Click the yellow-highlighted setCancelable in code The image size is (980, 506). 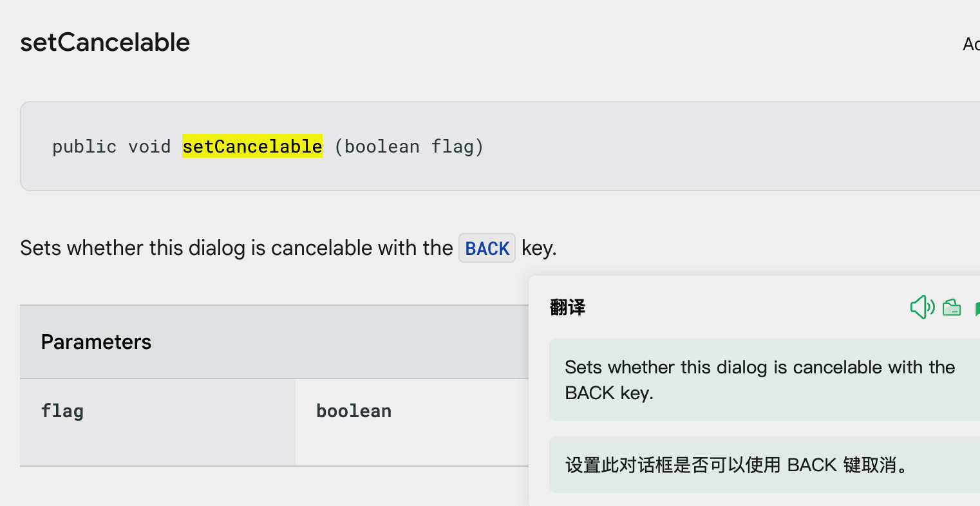(x=252, y=146)
